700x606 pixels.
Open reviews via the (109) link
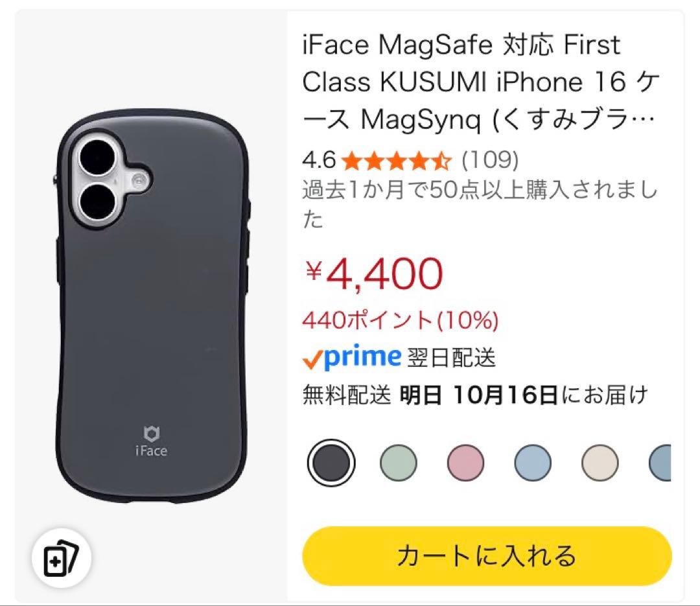tap(491, 157)
